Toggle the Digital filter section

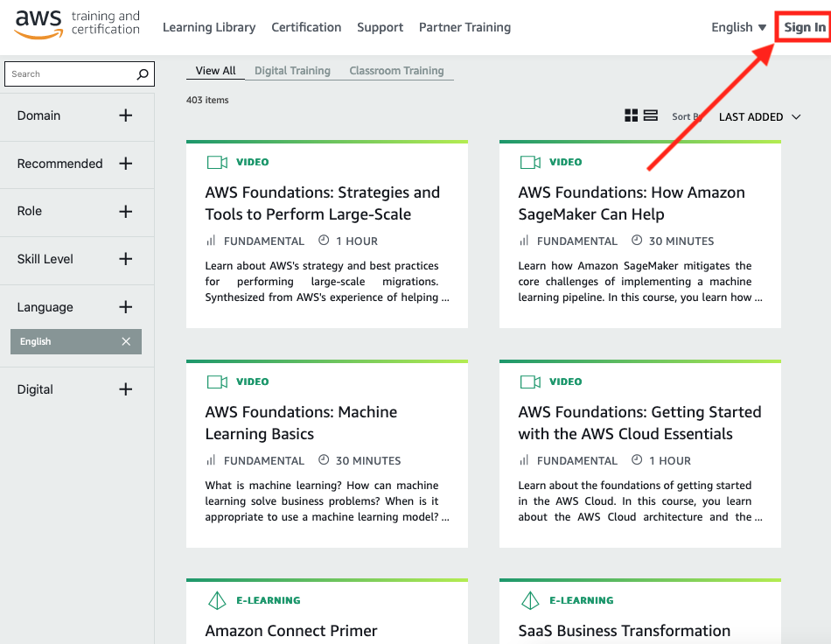click(x=125, y=388)
